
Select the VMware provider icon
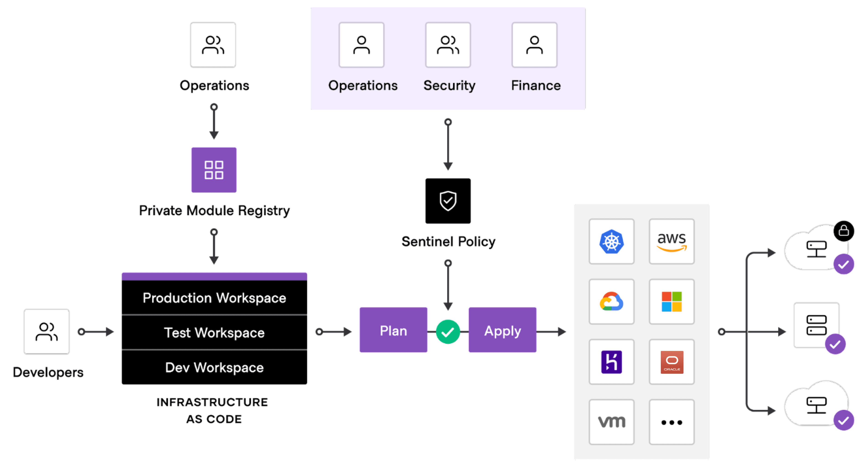pos(612,421)
